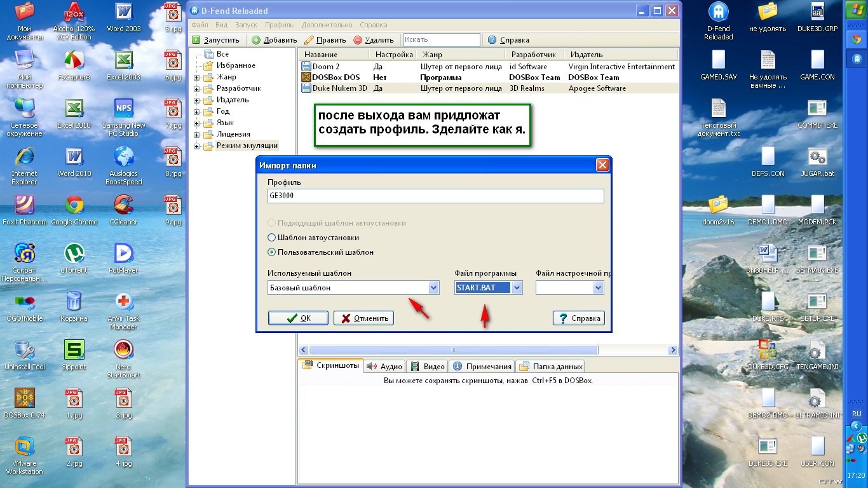Open Справка from the D-Fend toolbar
Viewport: 868px width, 488px height.
click(508, 40)
